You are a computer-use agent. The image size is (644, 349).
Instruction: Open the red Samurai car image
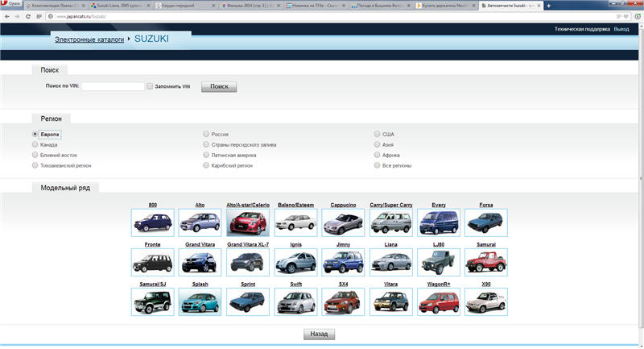click(486, 262)
